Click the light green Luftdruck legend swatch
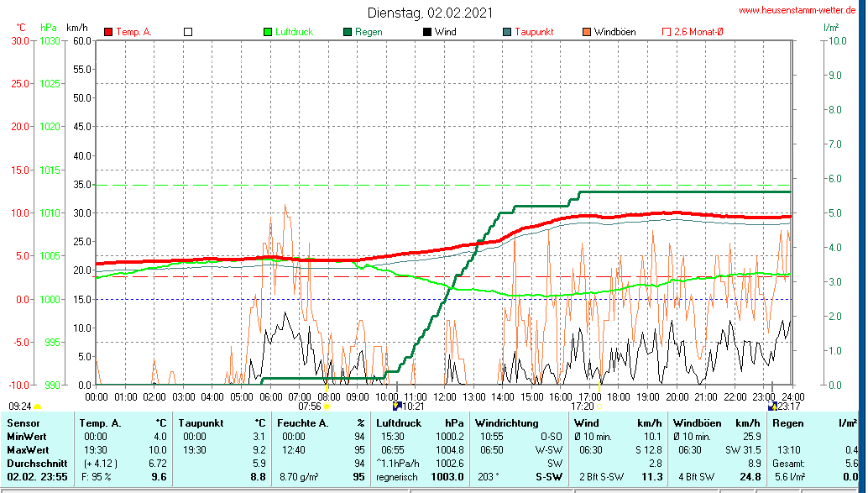868x493 pixels. point(268,32)
